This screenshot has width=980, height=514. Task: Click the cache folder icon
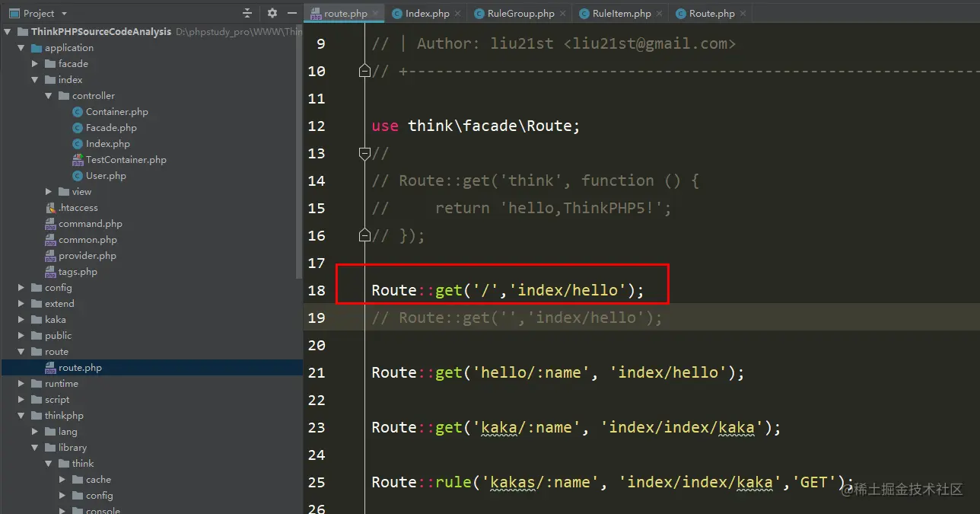78,480
